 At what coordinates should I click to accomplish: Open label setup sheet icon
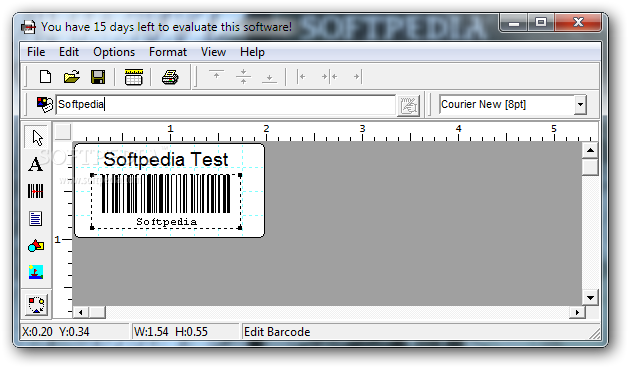[x=134, y=77]
